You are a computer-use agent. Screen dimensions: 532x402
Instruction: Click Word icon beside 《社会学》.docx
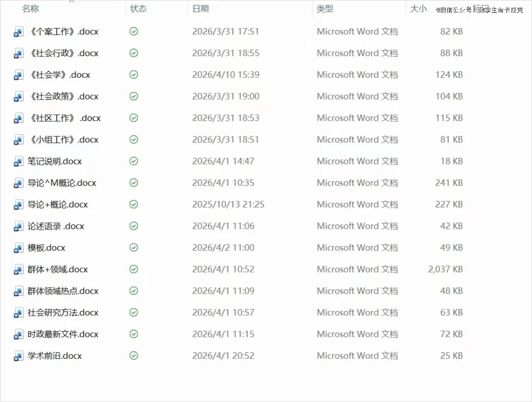pos(19,75)
